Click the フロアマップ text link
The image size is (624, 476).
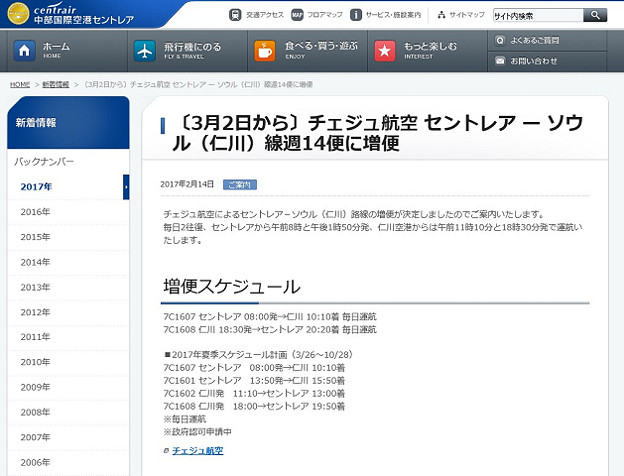coord(325,15)
